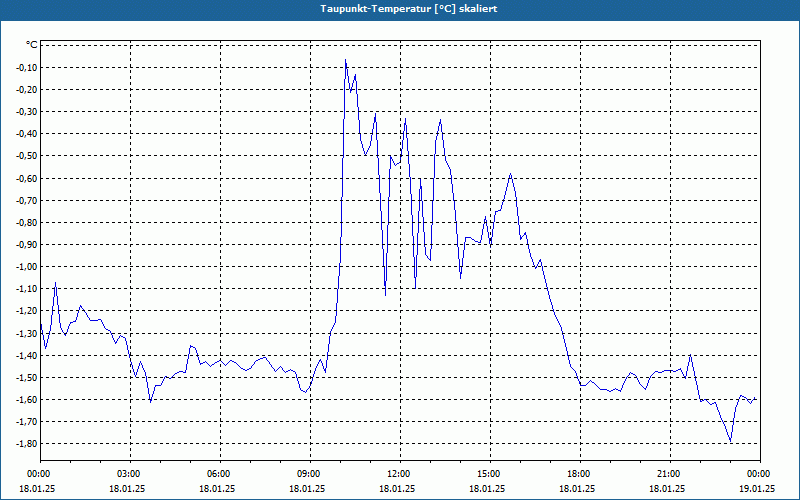This screenshot has width=800, height=500.
Task: Click the -1,80 y-axis label
Action: 27,443
